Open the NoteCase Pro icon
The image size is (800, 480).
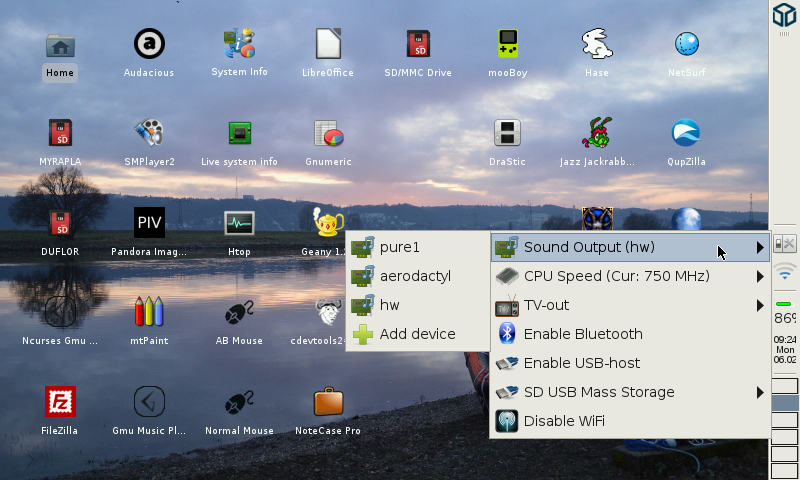[328, 403]
